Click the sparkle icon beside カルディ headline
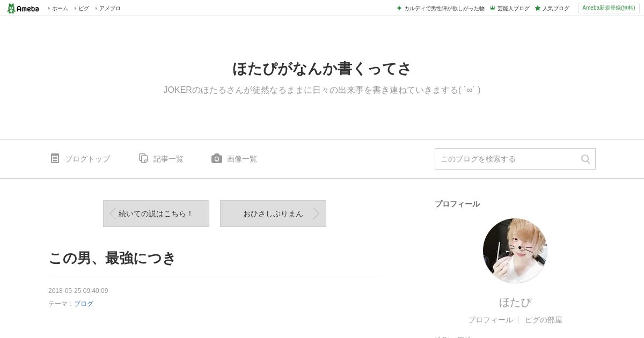The width and height of the screenshot is (644, 338). click(x=399, y=8)
